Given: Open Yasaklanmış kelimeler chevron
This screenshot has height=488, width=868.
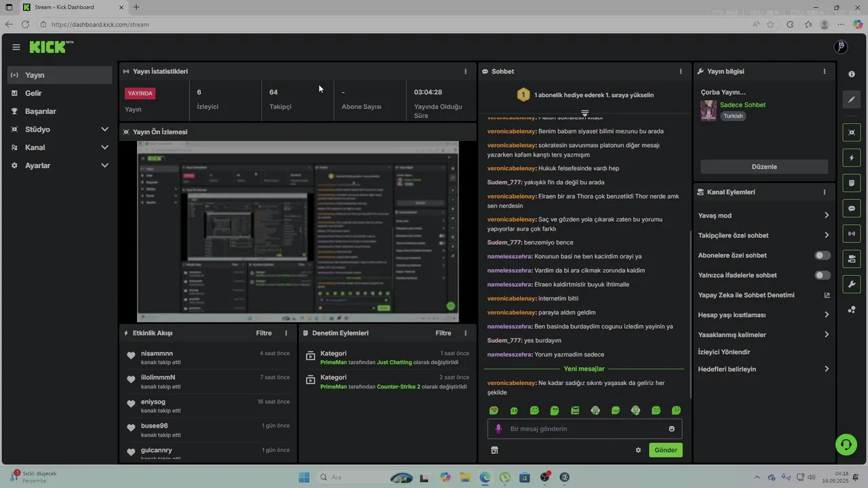Looking at the screenshot, I should pos(827,335).
